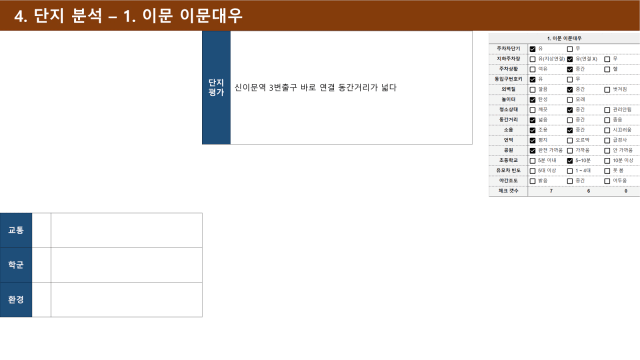The width and height of the screenshot is (640, 360).
Task: Uncheck the 동간거리 넓음 checkbox
Action: (x=532, y=120)
